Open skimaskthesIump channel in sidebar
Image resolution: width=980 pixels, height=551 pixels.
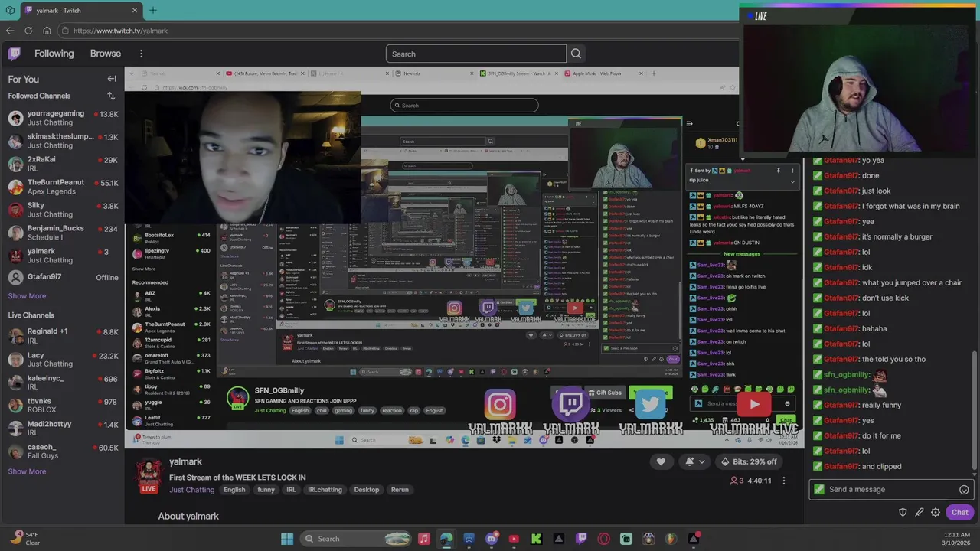coord(63,141)
